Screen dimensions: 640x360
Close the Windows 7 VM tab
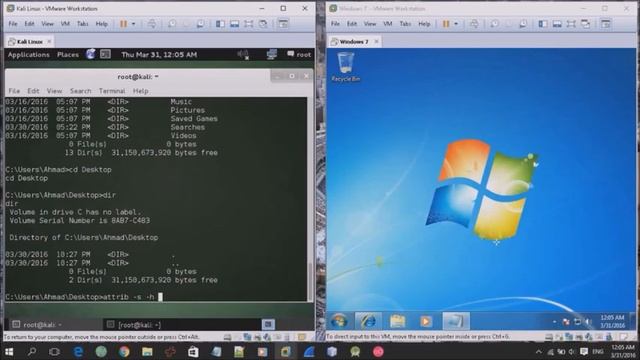[x=376, y=42]
